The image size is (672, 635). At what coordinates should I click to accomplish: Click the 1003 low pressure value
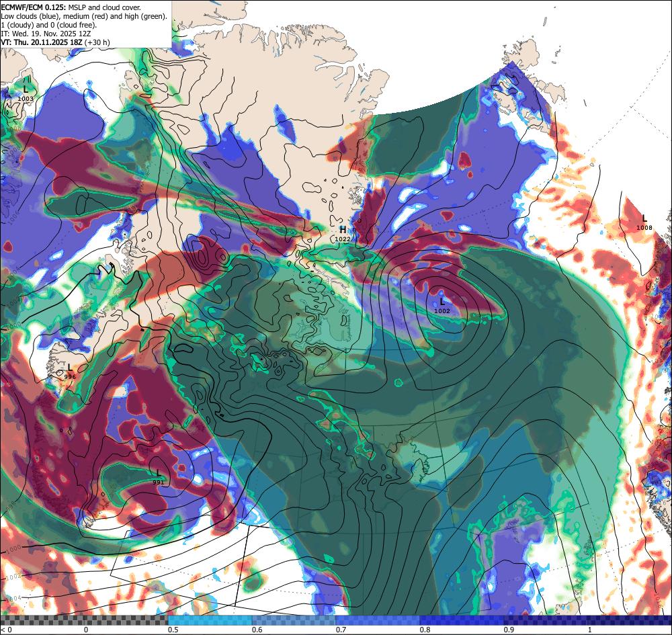point(26,99)
